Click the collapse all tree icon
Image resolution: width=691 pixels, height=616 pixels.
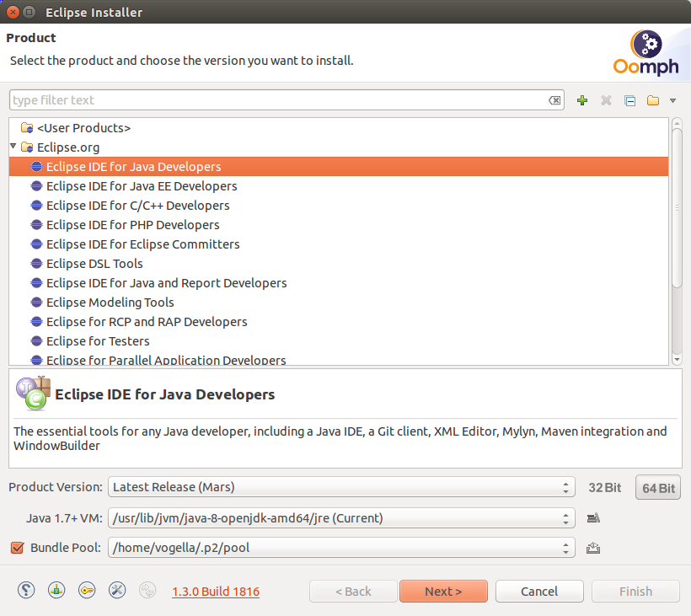point(629,100)
